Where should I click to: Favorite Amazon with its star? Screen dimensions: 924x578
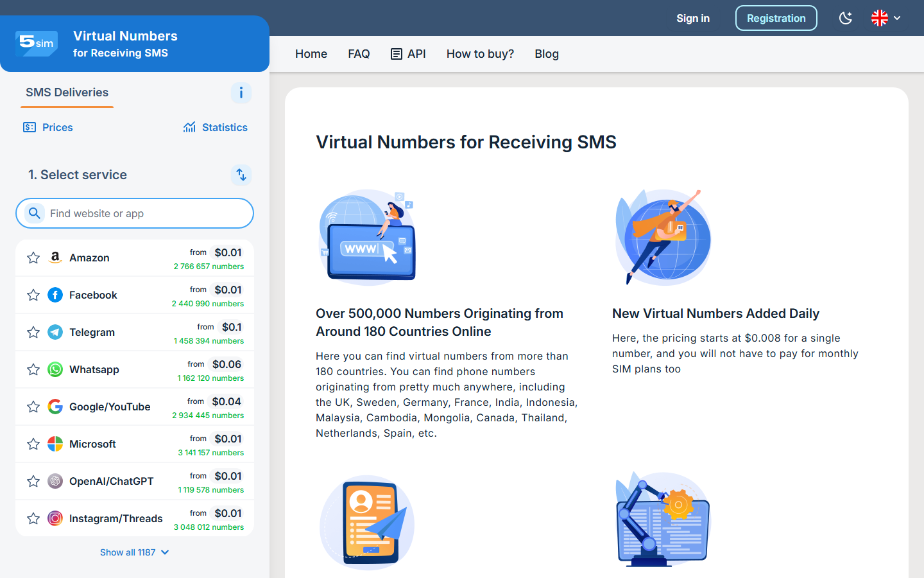[x=33, y=258]
